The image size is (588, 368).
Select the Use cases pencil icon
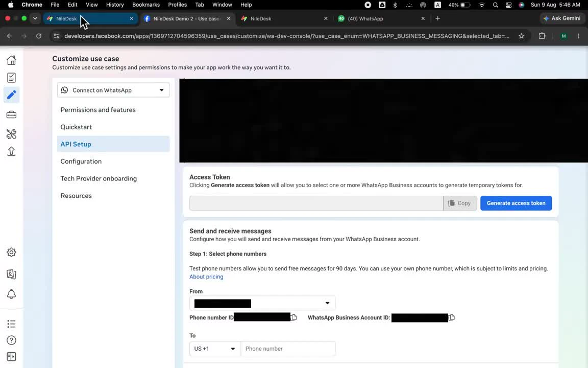click(11, 95)
